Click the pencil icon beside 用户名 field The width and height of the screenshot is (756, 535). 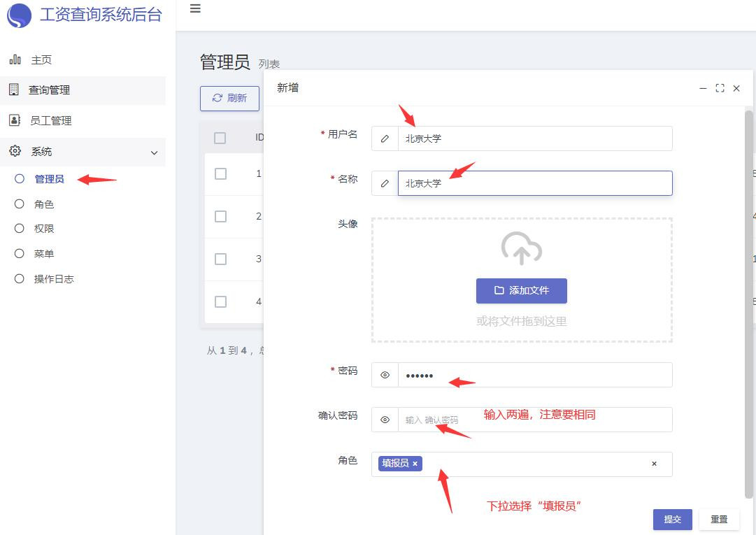pyautogui.click(x=385, y=138)
